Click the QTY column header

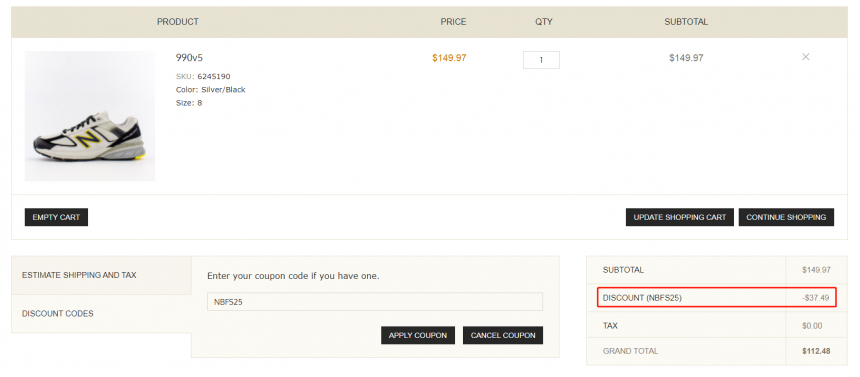544,22
